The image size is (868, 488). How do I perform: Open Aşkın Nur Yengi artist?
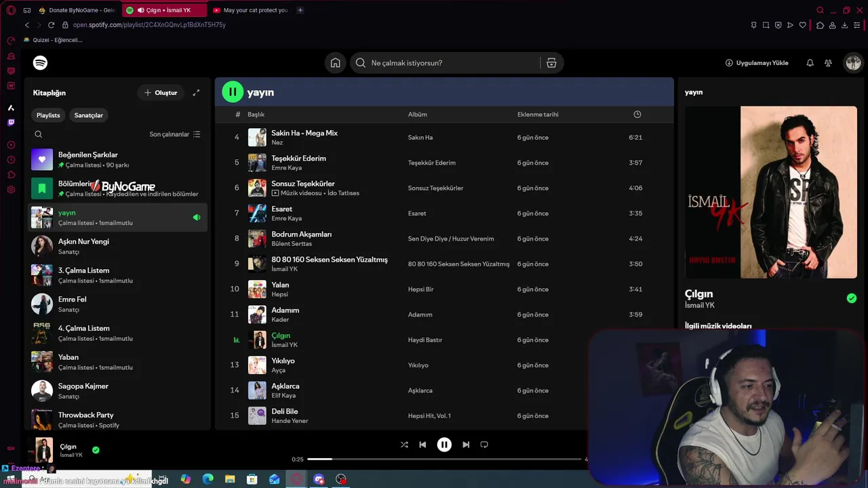click(x=118, y=246)
